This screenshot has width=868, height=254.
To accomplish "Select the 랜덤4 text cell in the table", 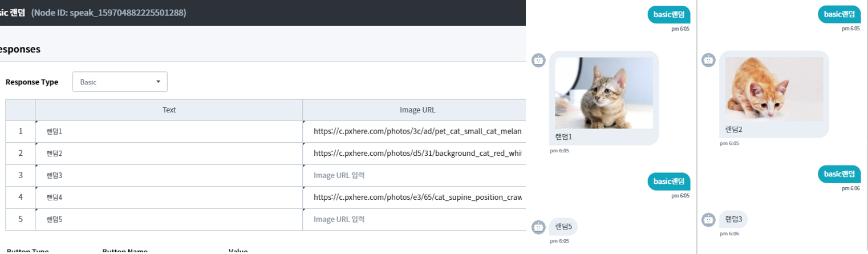I will pyautogui.click(x=169, y=197).
